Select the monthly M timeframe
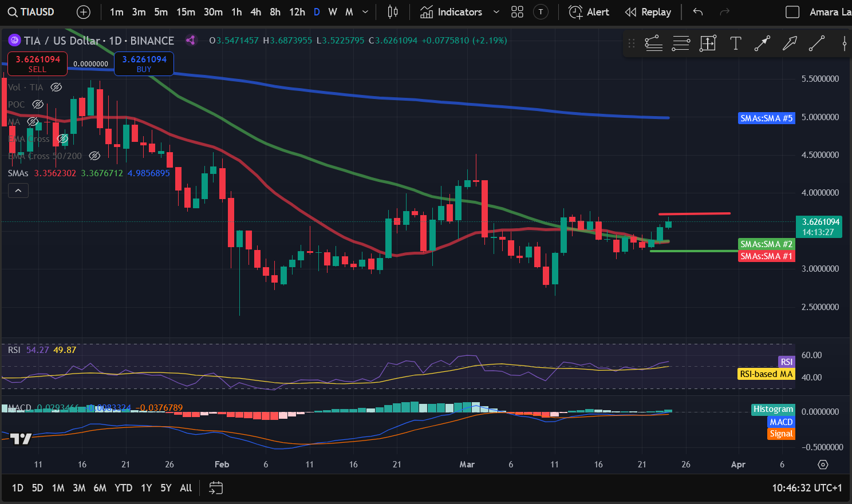Viewport: 852px width, 504px height. [x=349, y=12]
